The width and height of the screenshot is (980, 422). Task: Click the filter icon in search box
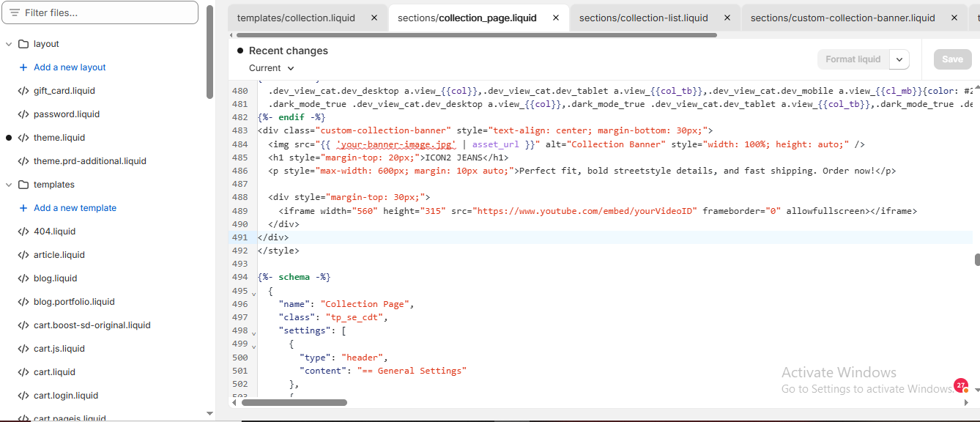tap(14, 13)
